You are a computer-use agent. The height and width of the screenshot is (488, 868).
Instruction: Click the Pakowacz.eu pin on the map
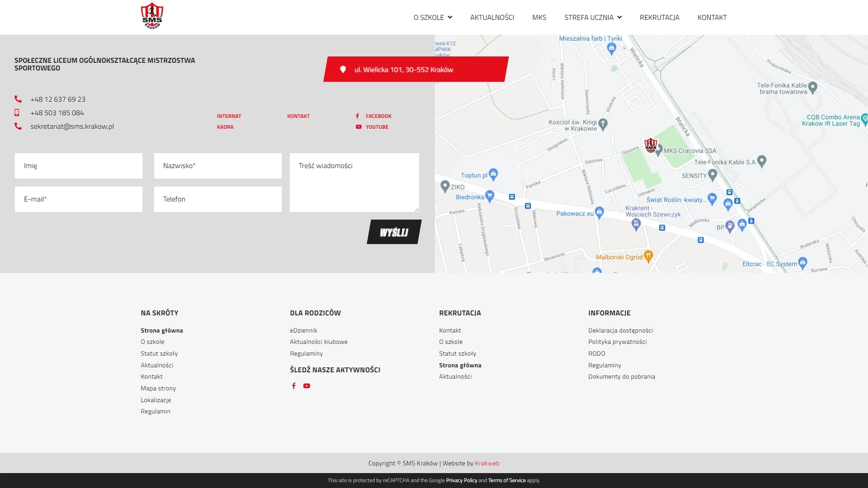599,212
